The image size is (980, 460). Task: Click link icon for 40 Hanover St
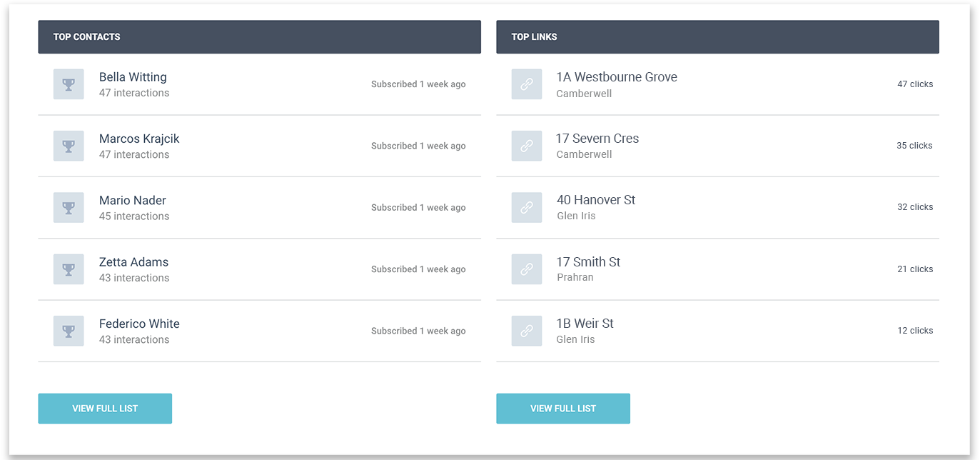527,208
